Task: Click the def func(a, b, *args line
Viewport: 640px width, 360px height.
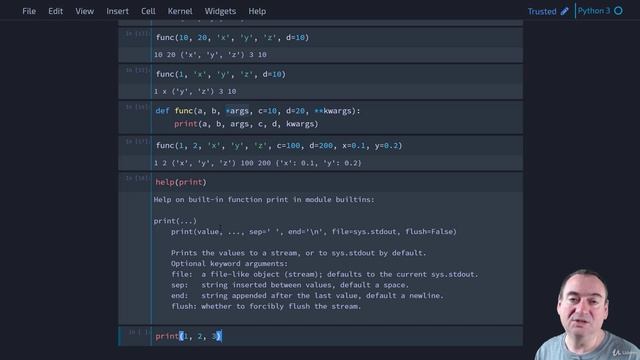Action: coord(258,111)
